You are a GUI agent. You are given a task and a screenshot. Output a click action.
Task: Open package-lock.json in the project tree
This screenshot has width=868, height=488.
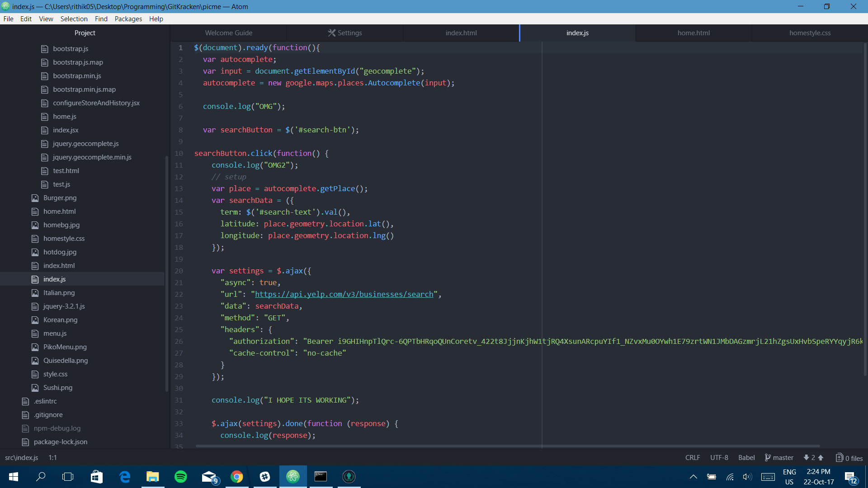click(61, 442)
